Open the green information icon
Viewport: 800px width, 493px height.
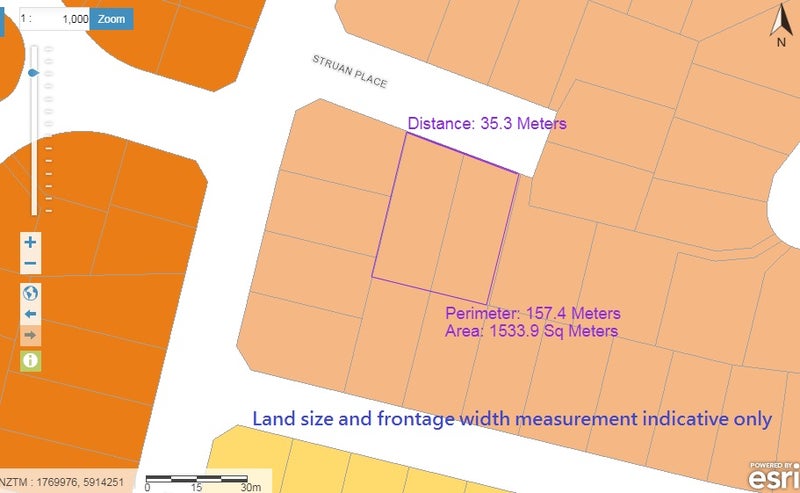point(30,361)
